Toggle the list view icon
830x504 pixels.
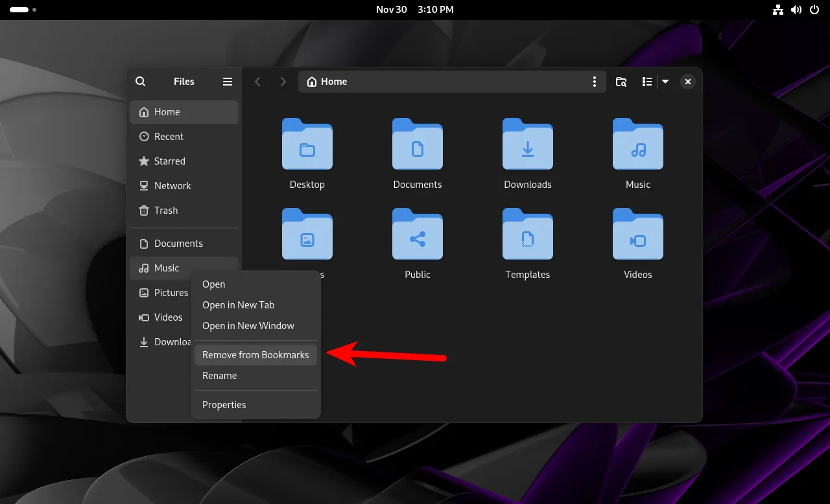pos(646,82)
